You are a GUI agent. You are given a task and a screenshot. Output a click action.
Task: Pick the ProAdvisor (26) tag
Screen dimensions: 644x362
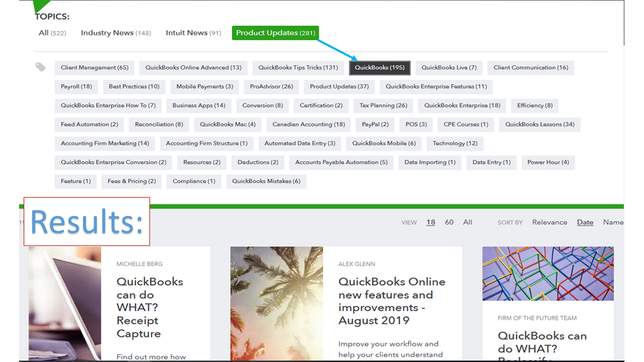tap(271, 86)
